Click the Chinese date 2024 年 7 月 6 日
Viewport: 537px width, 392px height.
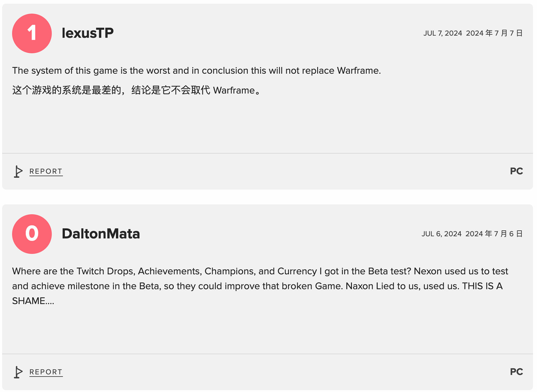pyautogui.click(x=494, y=234)
